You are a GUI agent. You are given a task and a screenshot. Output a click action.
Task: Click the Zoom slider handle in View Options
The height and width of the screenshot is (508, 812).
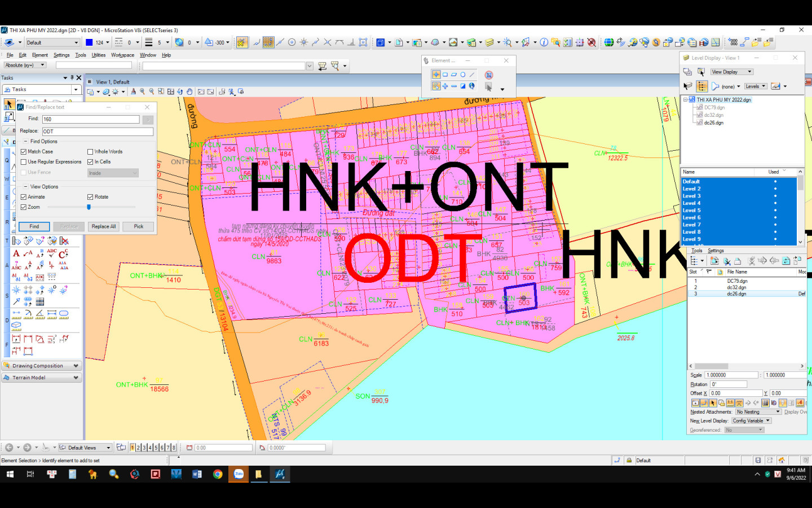pyautogui.click(x=89, y=207)
